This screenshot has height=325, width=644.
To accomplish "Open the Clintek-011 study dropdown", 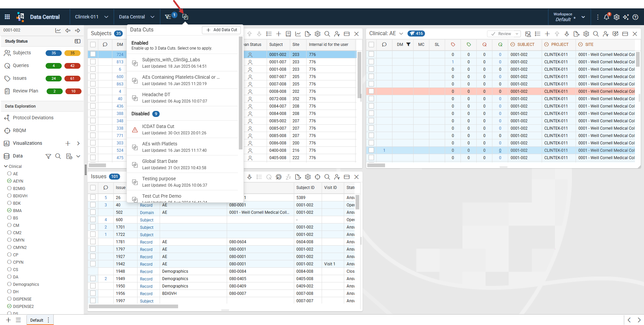I will [x=91, y=17].
